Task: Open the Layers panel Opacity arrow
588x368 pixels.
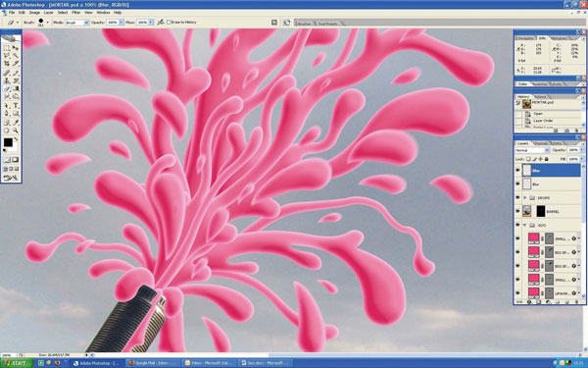Action: click(x=580, y=150)
